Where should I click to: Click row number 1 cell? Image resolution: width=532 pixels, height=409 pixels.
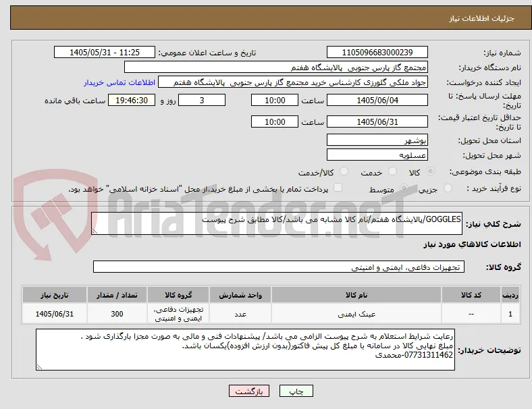click(x=510, y=314)
